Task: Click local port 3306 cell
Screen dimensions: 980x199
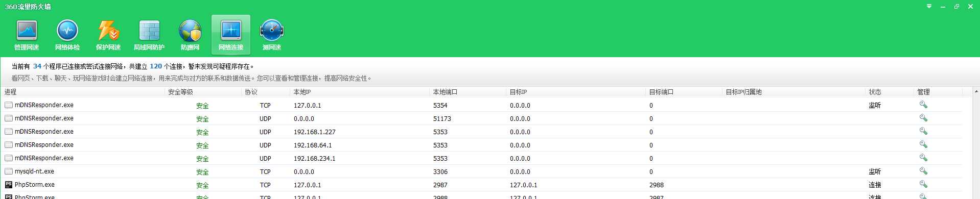Action: click(x=440, y=171)
